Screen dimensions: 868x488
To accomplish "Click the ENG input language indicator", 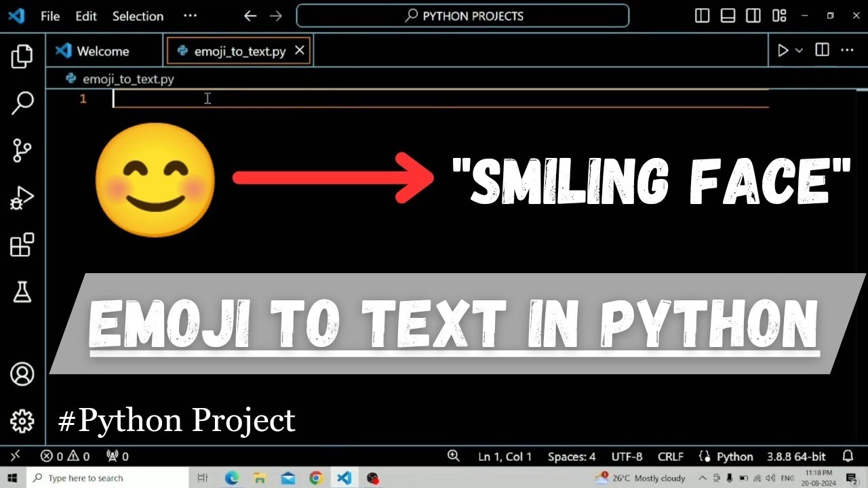I will click(787, 478).
